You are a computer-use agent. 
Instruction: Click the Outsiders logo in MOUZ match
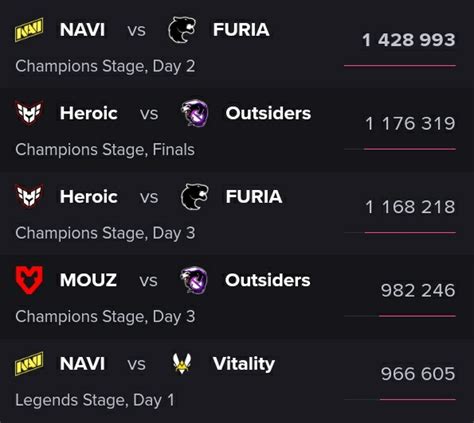194,280
